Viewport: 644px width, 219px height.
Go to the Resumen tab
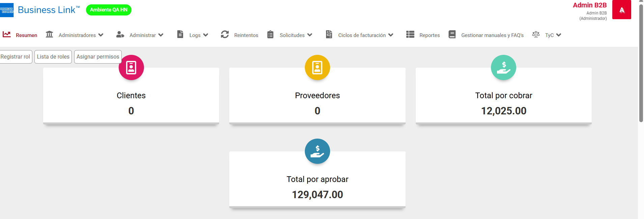click(x=26, y=35)
